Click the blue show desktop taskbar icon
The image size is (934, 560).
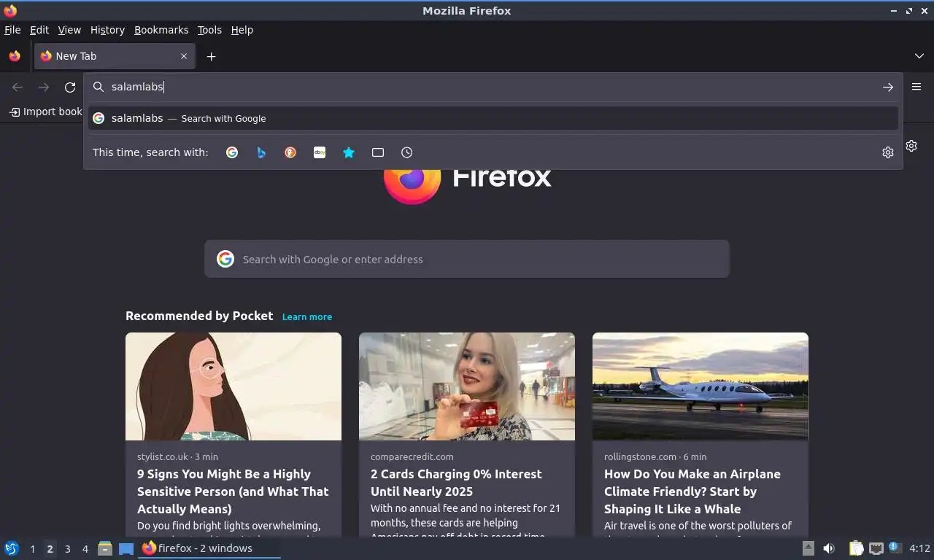coord(126,548)
